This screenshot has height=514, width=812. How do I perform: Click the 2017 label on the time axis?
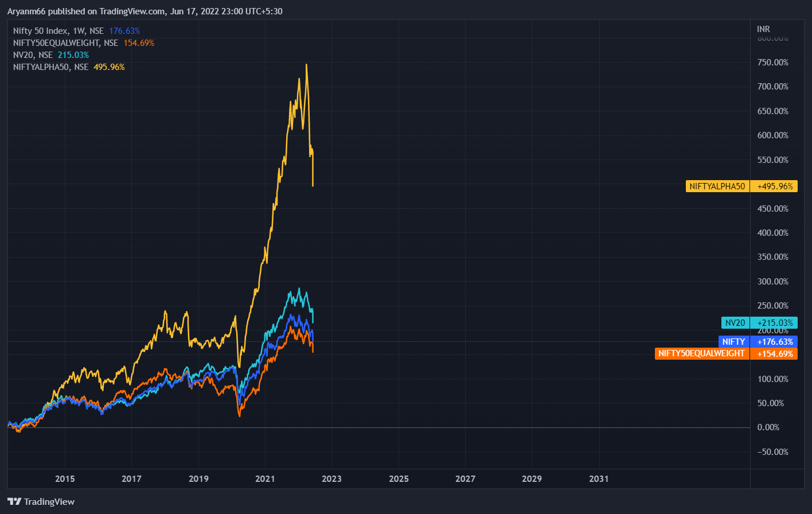(132, 479)
